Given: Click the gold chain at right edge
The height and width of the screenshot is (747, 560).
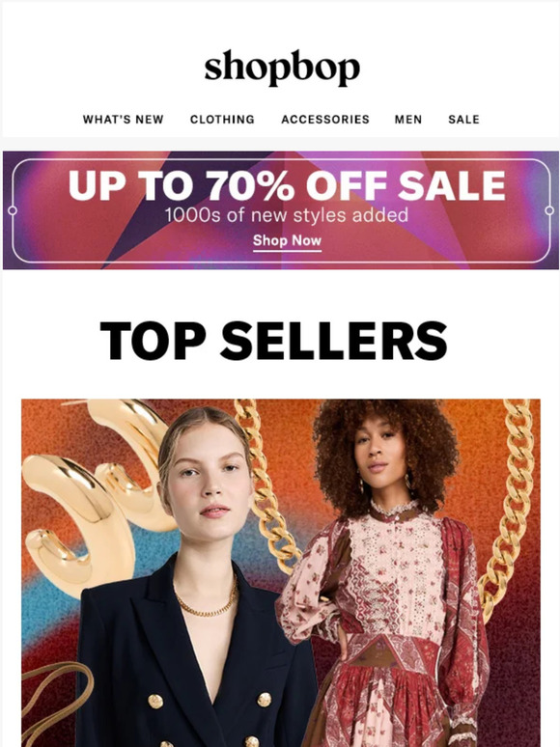Looking at the screenshot, I should tap(508, 510).
